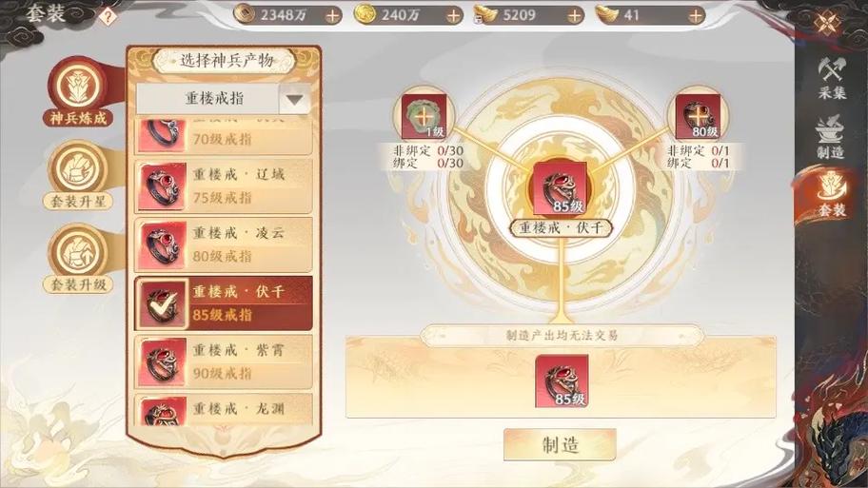Add more gold next to 240万
Viewport: 868px width, 488px height.
453,16
